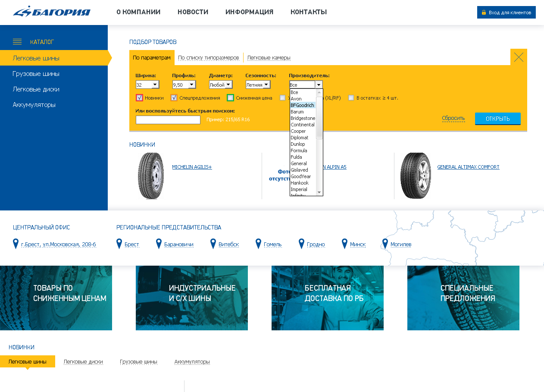
Task: Select GoodYear in manufacturer list
Action: tap(303, 176)
